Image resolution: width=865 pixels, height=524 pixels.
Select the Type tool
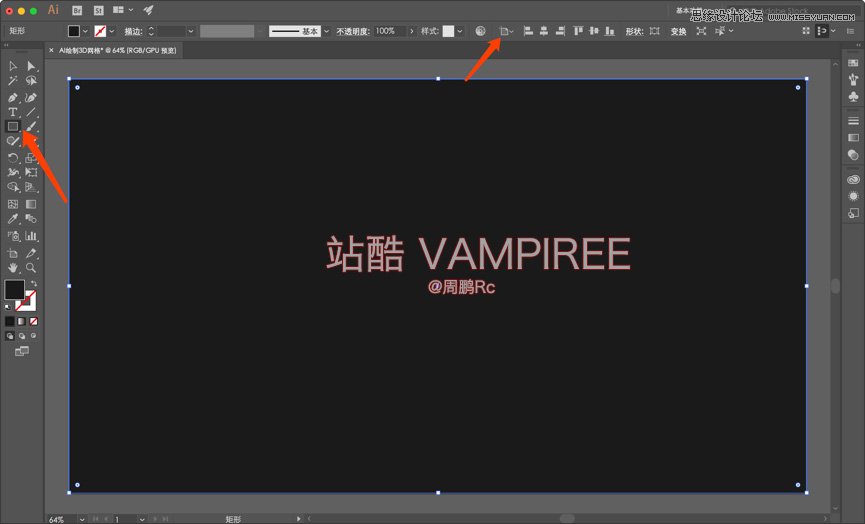point(13,112)
